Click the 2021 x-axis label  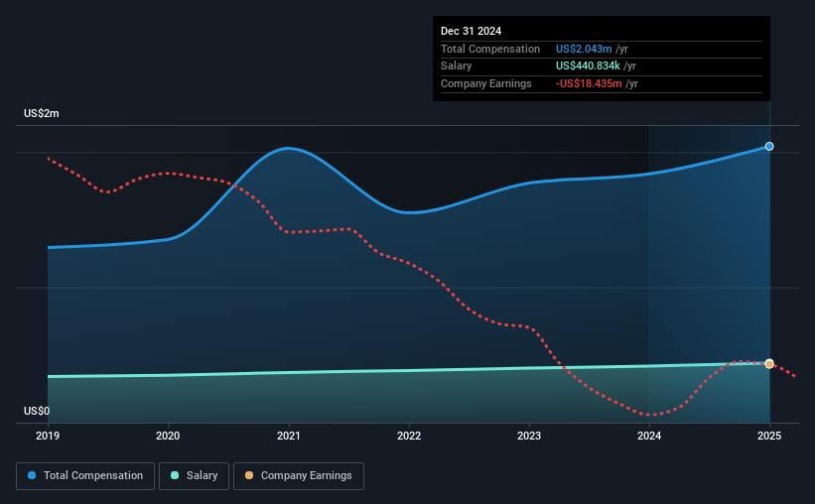[x=289, y=436]
